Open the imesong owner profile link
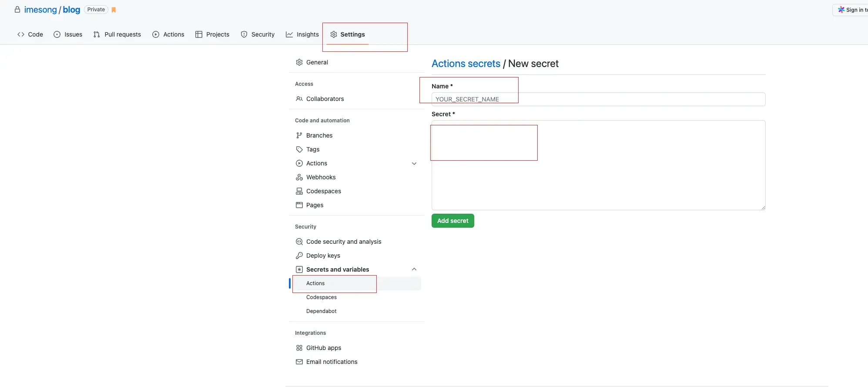Image resolution: width=868 pixels, height=387 pixels. coord(40,10)
